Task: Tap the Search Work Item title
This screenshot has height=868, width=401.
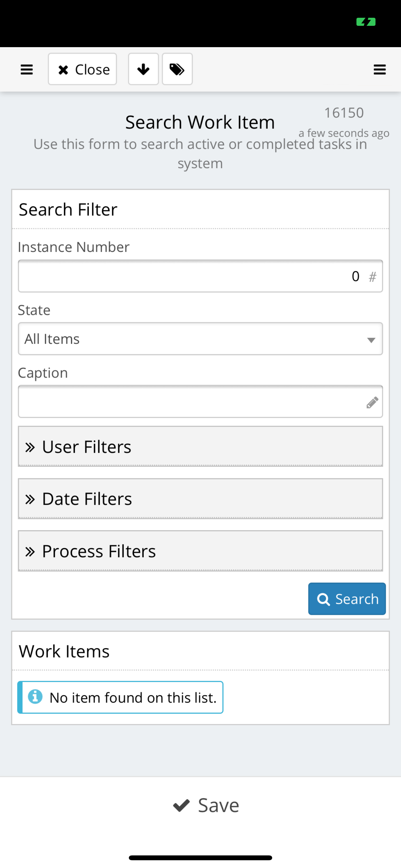Action: (x=200, y=122)
